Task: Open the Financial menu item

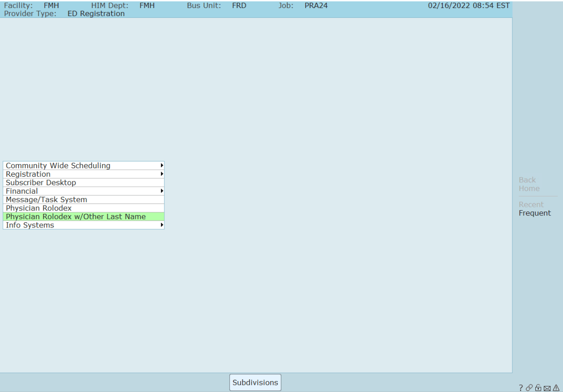Action: point(84,191)
